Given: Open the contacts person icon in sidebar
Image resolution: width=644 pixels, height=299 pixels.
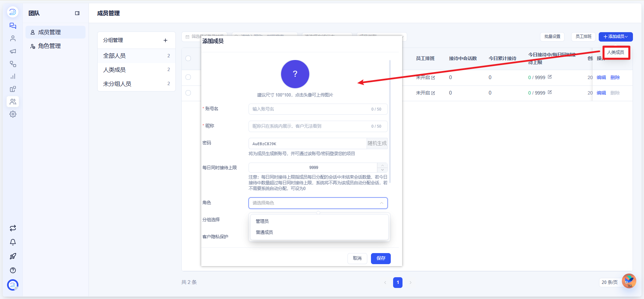Looking at the screenshot, I should pyautogui.click(x=13, y=39).
